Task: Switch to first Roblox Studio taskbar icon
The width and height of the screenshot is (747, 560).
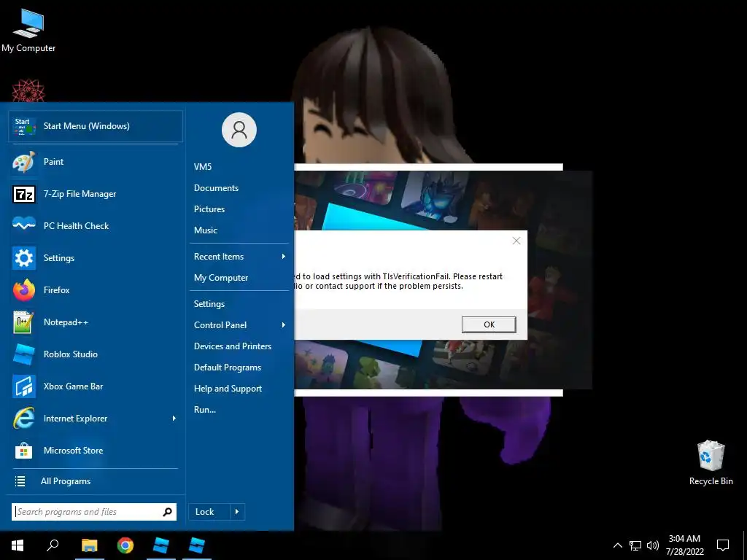Action: tap(161, 545)
